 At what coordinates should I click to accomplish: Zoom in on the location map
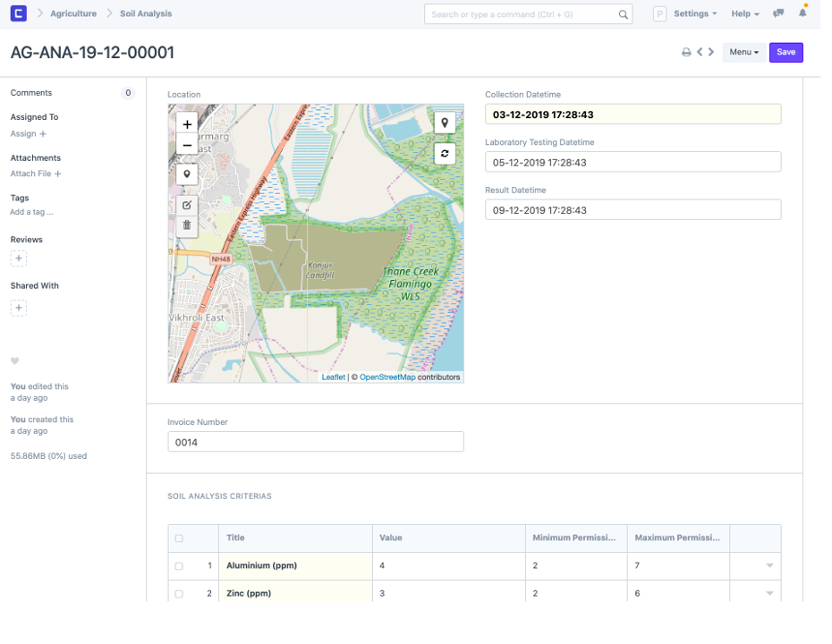[x=187, y=124]
